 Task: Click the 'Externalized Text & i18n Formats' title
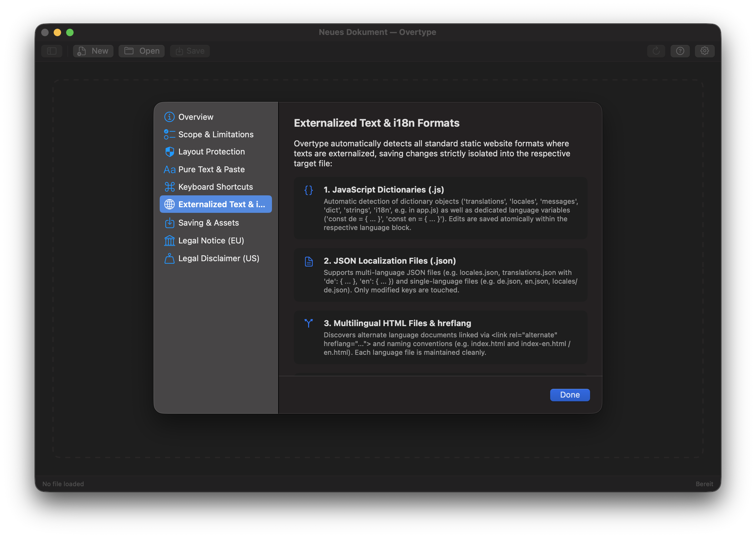pos(376,123)
